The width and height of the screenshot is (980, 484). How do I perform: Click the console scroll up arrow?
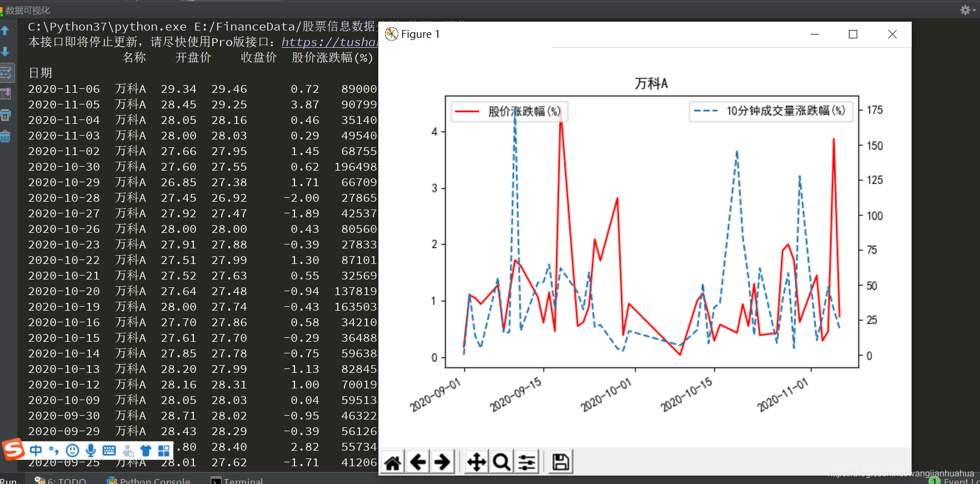click(6, 31)
